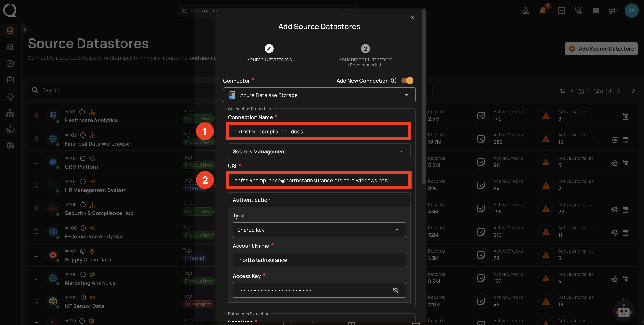Click the Production tag on CRM Platform
Image resolution: width=644 pixels, height=325 pixels.
click(x=198, y=165)
